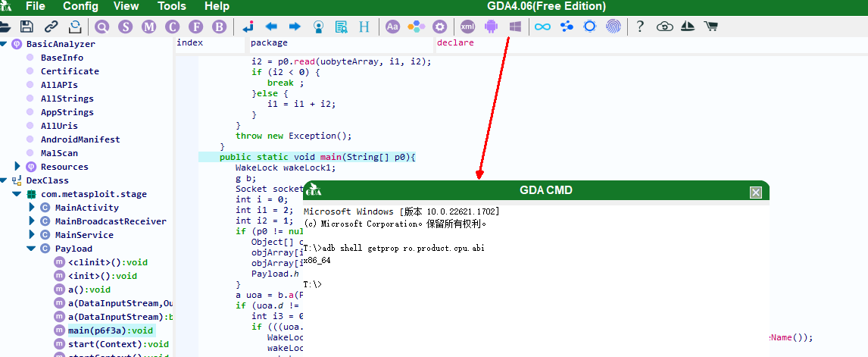868x357 pixels.
Task: Click the purple xml toolbar icon
Action: pyautogui.click(x=468, y=26)
